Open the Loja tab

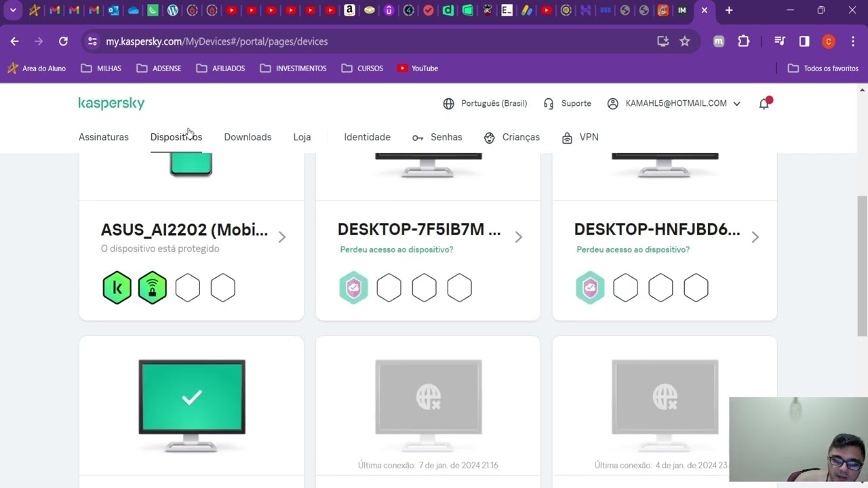click(x=302, y=137)
